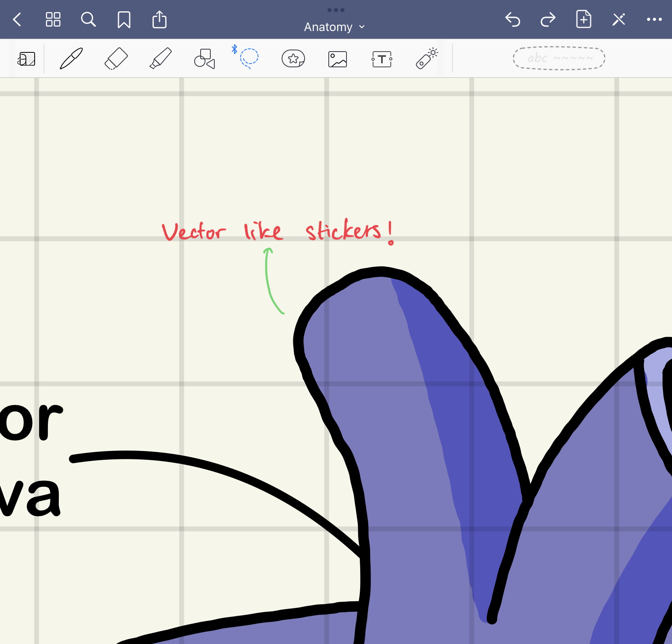Open the share and export menu
This screenshot has height=644, width=672.
pos(160,19)
